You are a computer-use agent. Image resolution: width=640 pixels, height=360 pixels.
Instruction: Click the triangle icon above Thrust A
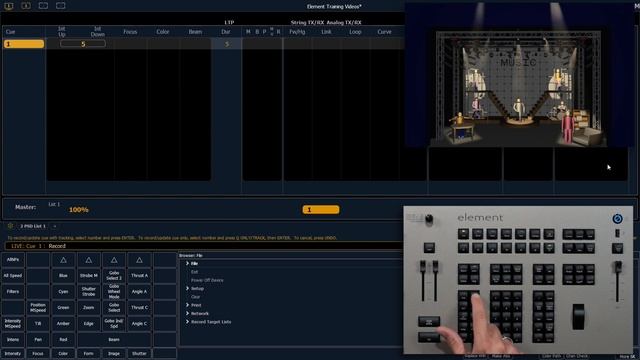click(x=139, y=260)
